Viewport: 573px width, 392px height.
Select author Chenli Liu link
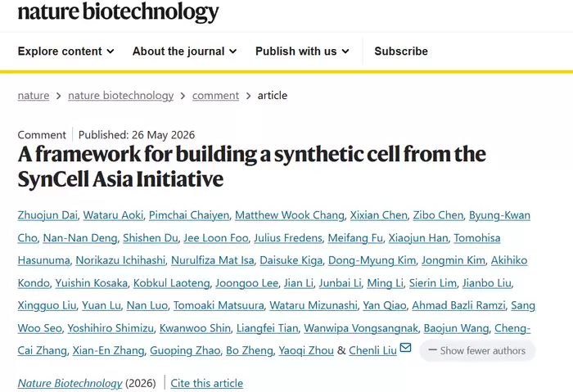coord(372,350)
